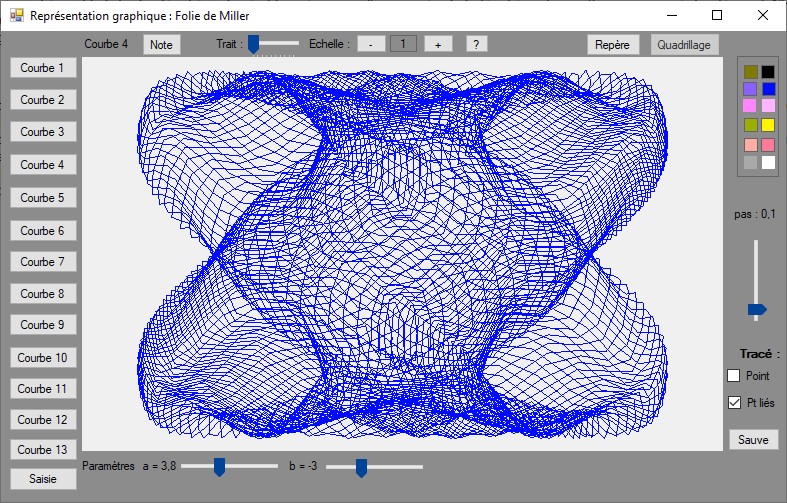The image size is (787, 503).
Task: Choose the bright yellow color swatch
Action: coord(768,125)
